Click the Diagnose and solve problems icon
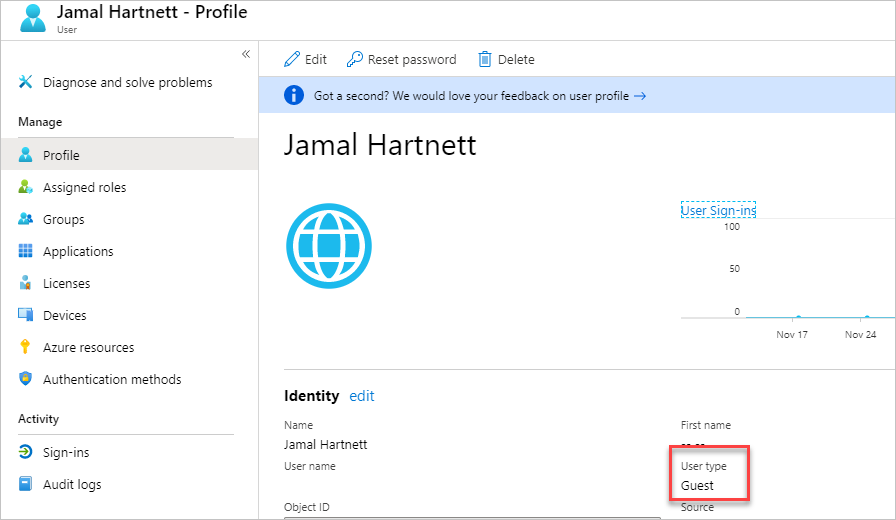Viewport: 896px width, 520px height. click(26, 82)
